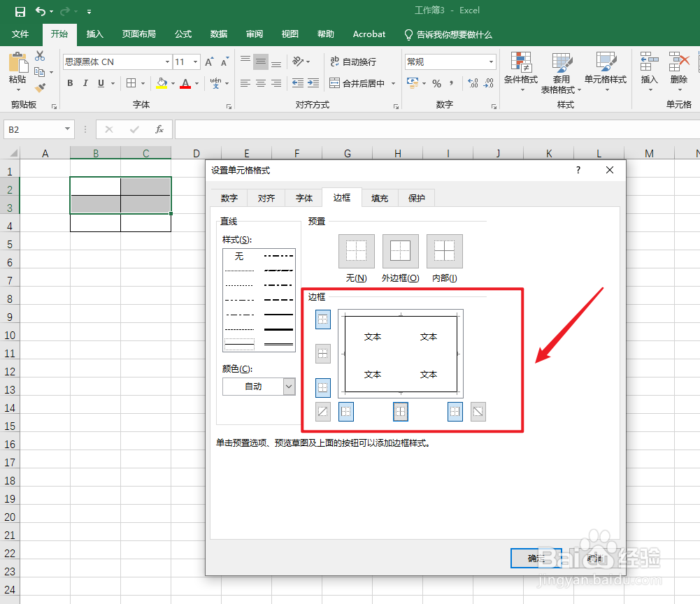Decrease font size with small A icon

click(224, 62)
